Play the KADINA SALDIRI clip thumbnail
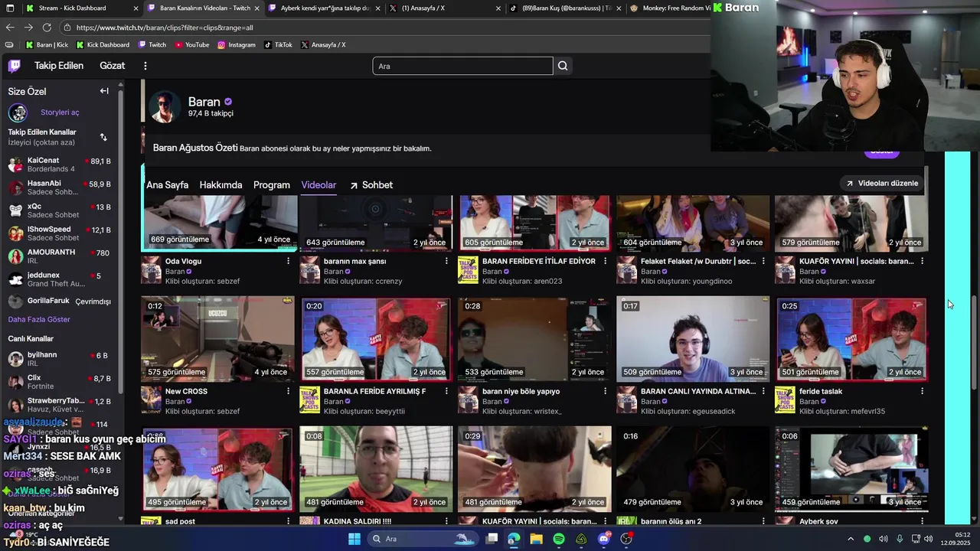 [x=376, y=468]
